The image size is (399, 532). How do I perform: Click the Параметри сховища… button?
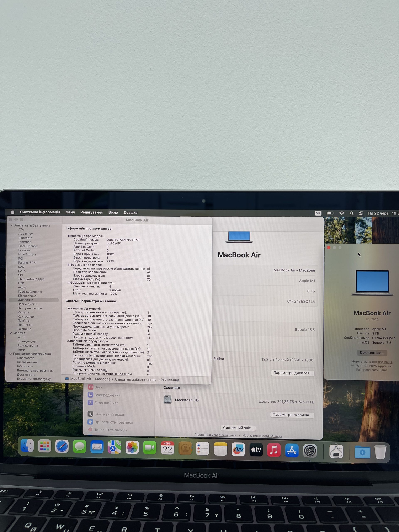[x=292, y=415]
